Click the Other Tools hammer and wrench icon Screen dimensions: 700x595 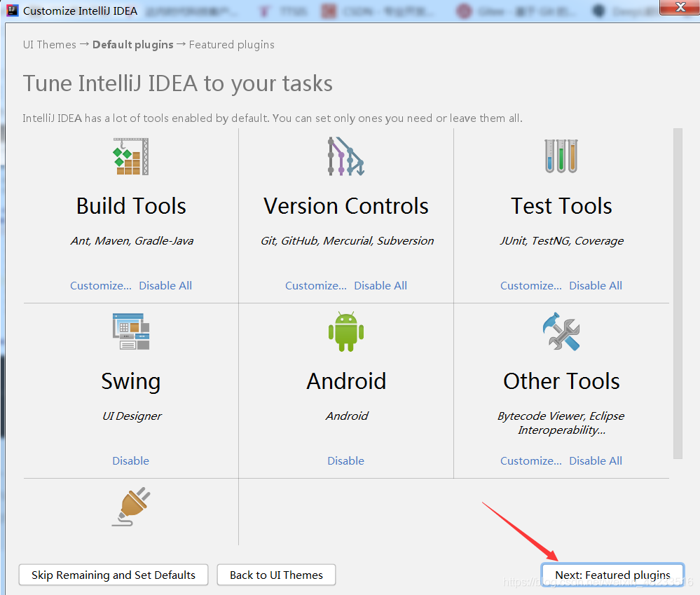(561, 331)
